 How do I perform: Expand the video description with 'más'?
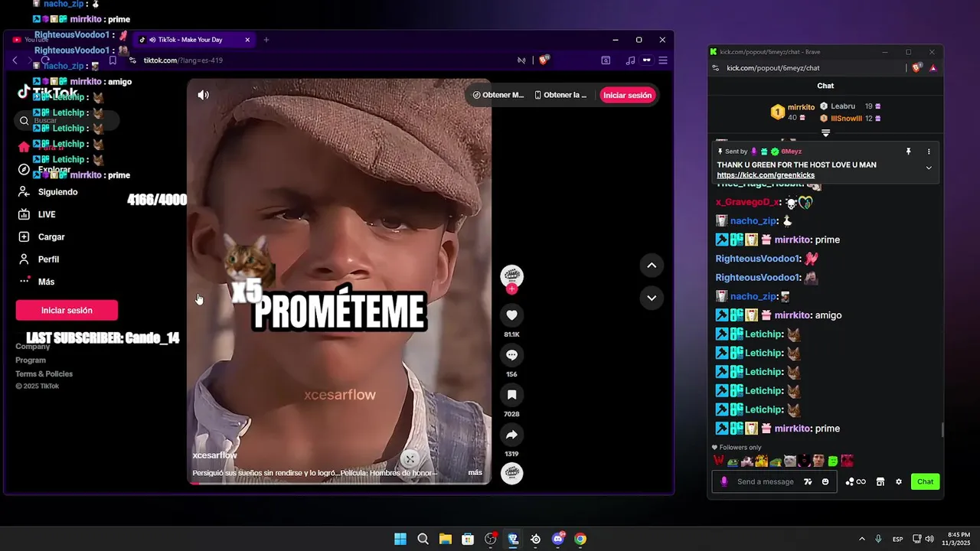pos(475,473)
